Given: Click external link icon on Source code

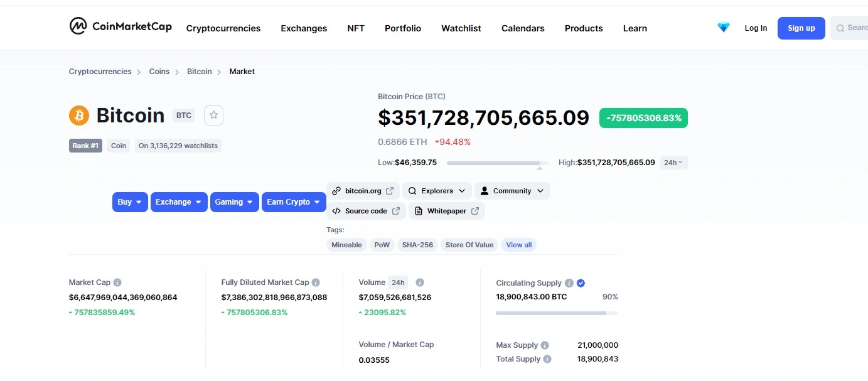Looking at the screenshot, I should (396, 211).
